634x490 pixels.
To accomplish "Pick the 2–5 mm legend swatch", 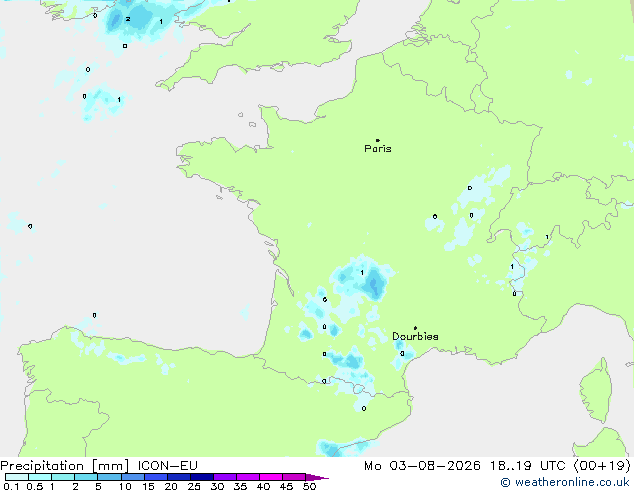I will (x=86, y=477).
